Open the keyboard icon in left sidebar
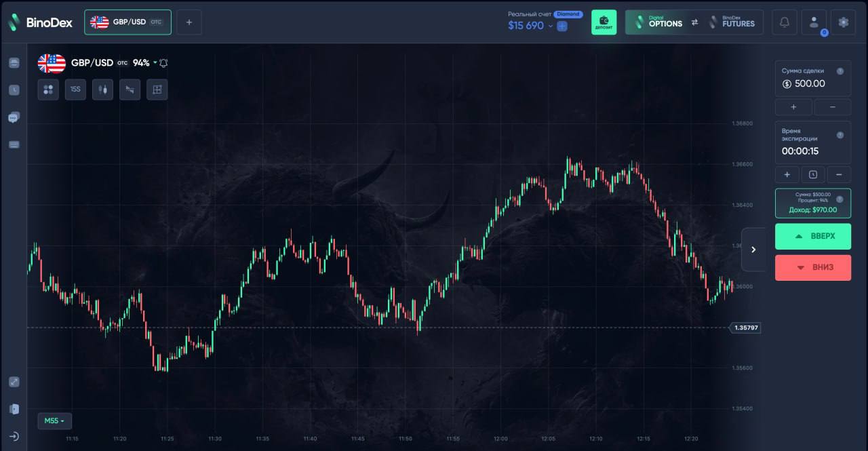 tap(14, 144)
